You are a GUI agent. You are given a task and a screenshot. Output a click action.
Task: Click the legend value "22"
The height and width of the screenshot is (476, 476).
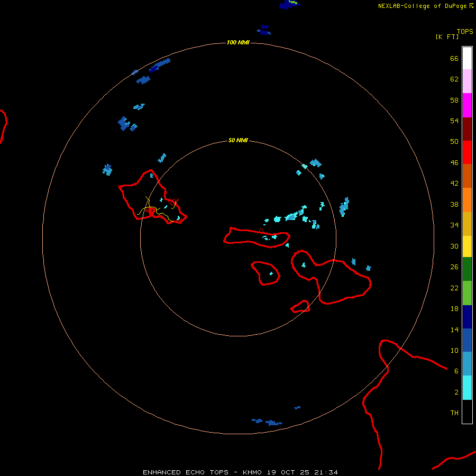(x=454, y=288)
